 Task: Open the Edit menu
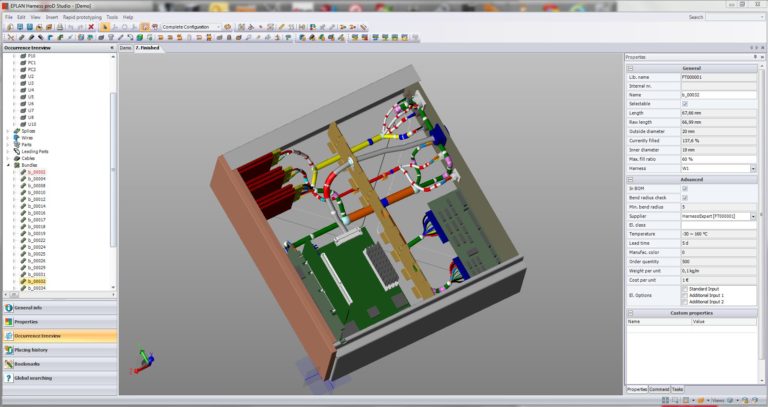[x=22, y=17]
